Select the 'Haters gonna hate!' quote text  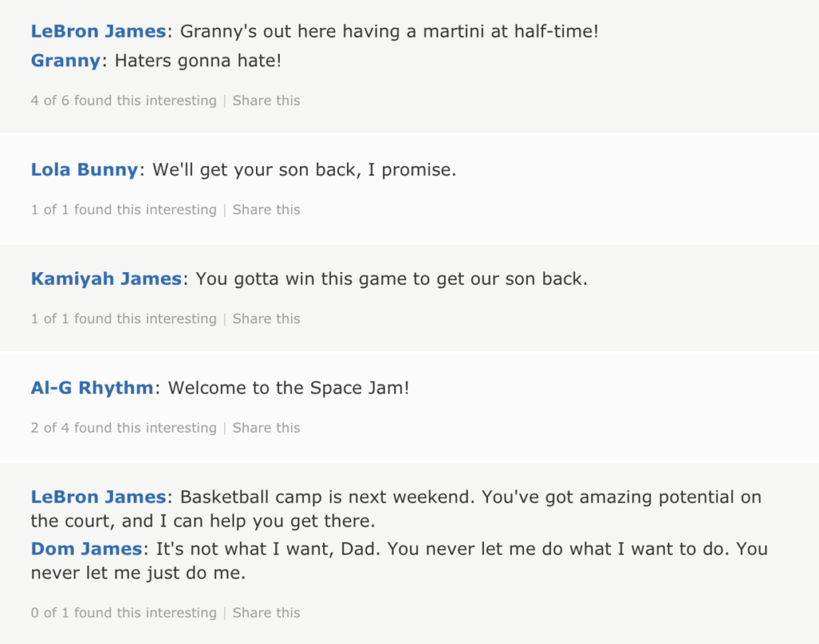198,61
